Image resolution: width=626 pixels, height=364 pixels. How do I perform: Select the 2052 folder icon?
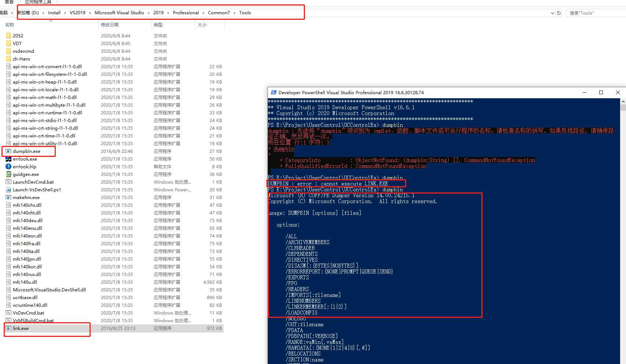8,36
